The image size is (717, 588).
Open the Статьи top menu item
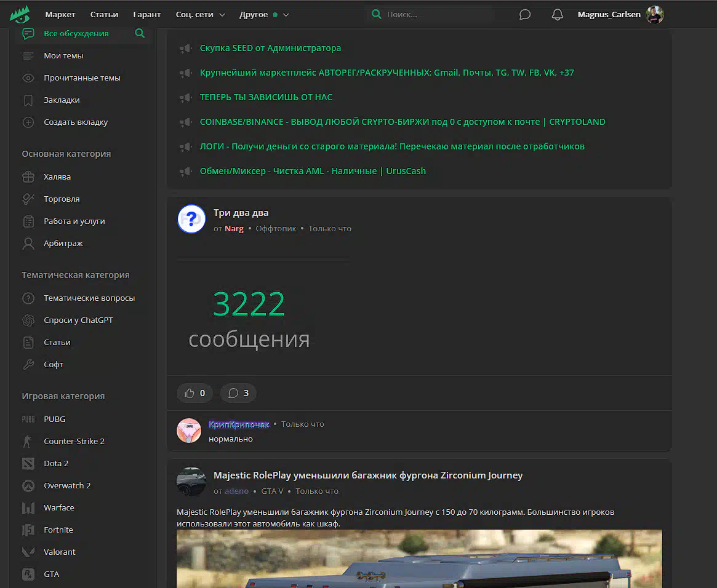(104, 15)
